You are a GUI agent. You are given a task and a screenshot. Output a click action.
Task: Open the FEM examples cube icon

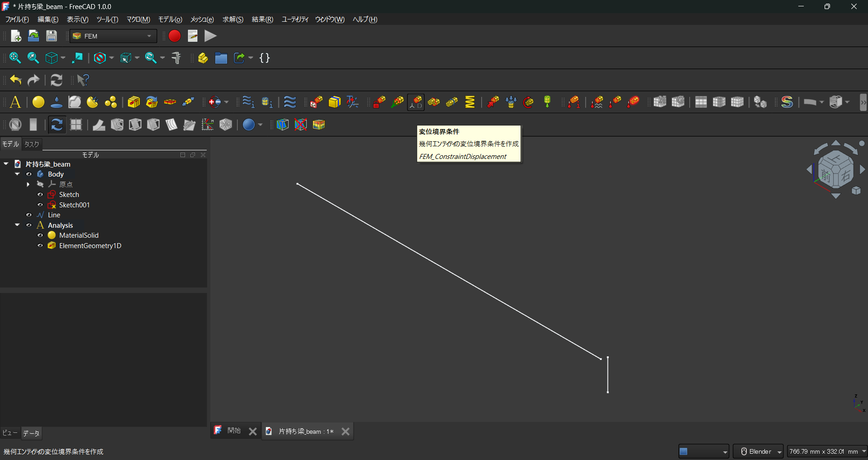click(319, 125)
